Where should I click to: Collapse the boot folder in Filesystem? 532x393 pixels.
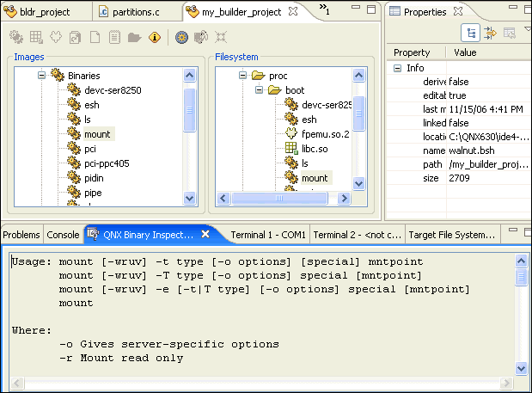258,90
